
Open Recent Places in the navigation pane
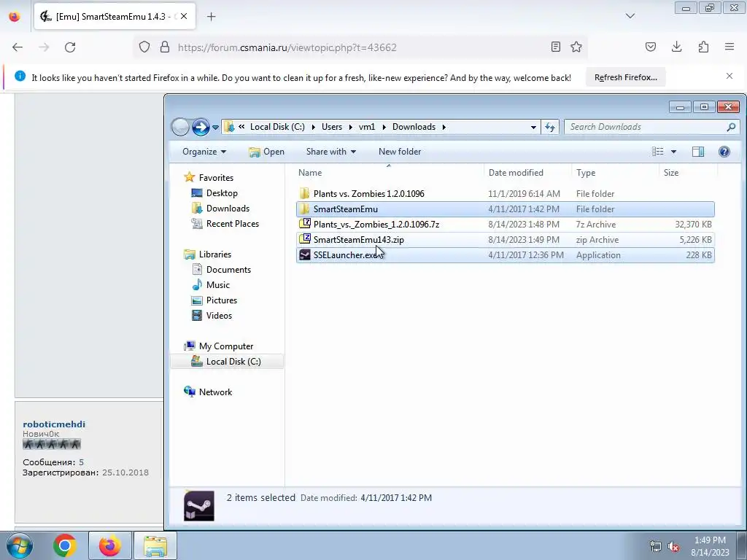click(233, 223)
